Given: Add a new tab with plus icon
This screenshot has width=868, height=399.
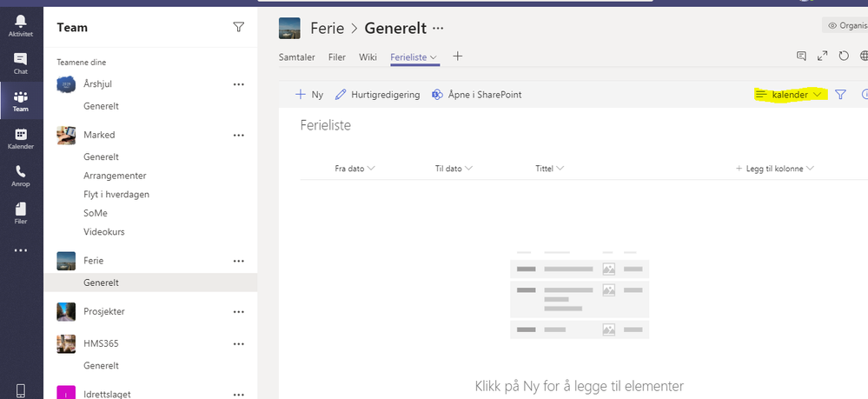Looking at the screenshot, I should point(458,57).
